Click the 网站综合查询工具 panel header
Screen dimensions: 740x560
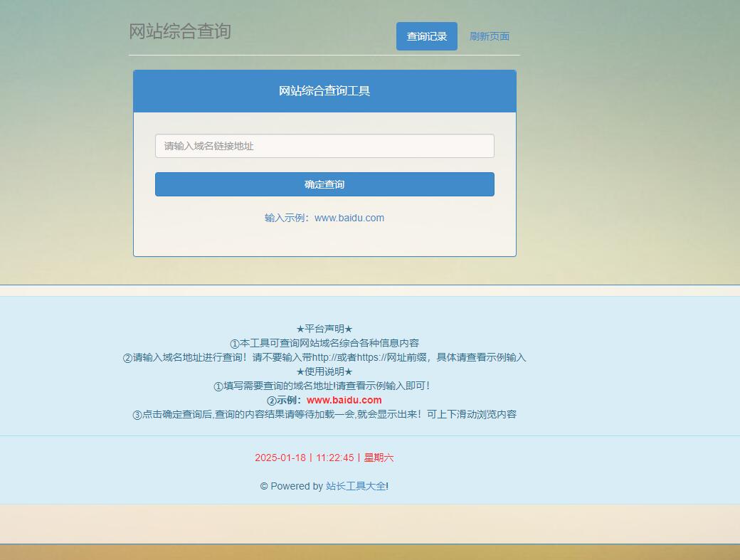pyautogui.click(x=324, y=91)
